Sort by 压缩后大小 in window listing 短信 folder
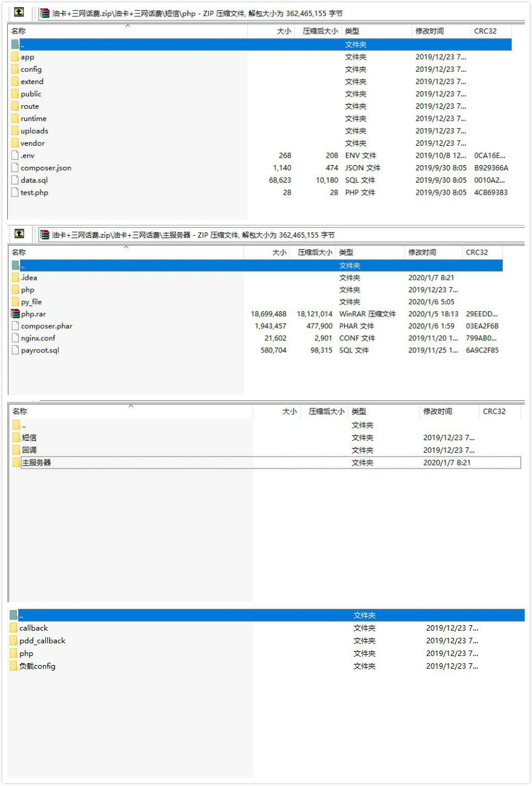Viewport: 532px width, 786px height. [x=324, y=411]
